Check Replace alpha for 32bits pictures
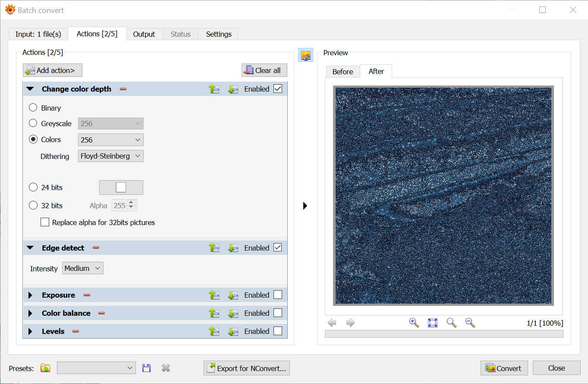 pyautogui.click(x=45, y=222)
